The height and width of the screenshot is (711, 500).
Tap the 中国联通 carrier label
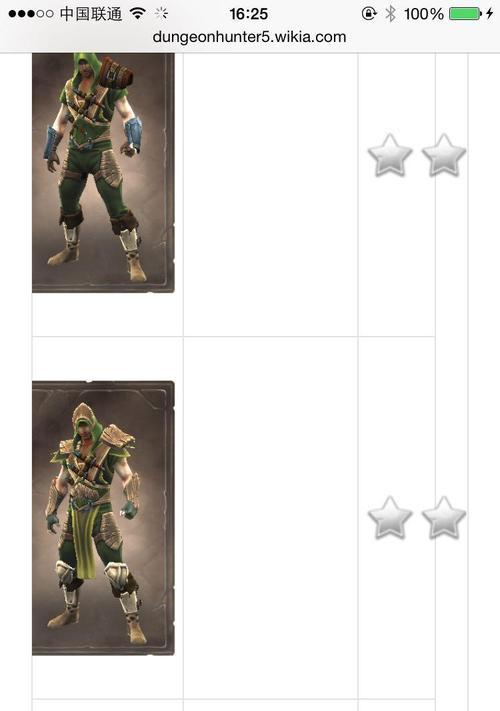point(91,14)
